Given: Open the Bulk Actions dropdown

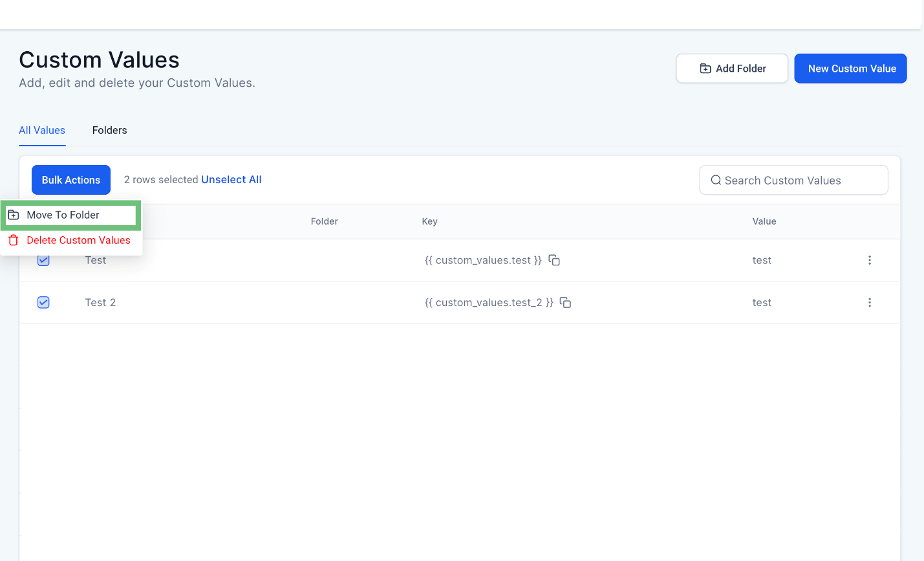Looking at the screenshot, I should pyautogui.click(x=71, y=180).
